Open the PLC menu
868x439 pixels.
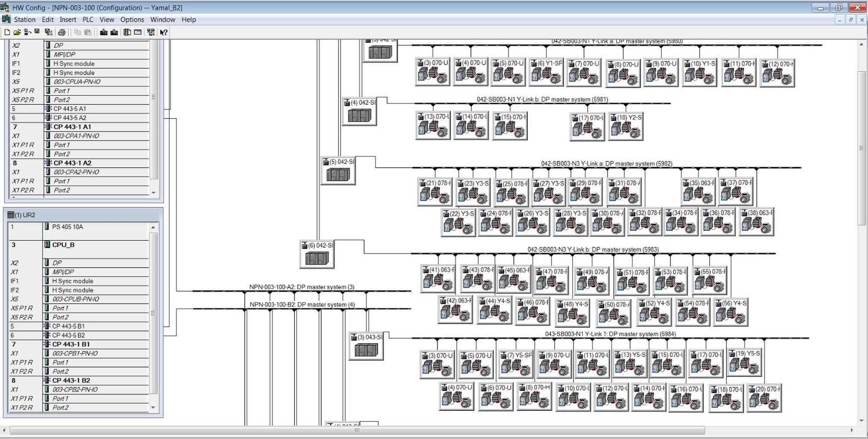88,20
